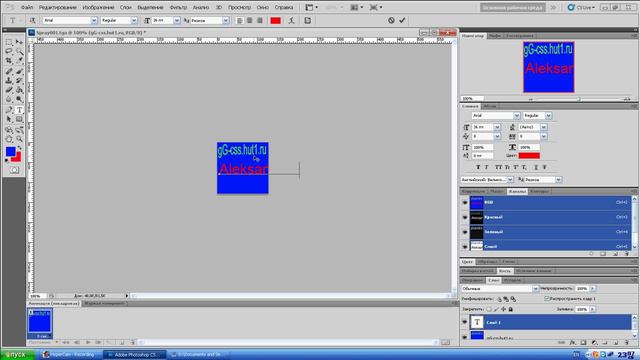Click blue foreground color swatch
640x360 pixels.
[11, 152]
